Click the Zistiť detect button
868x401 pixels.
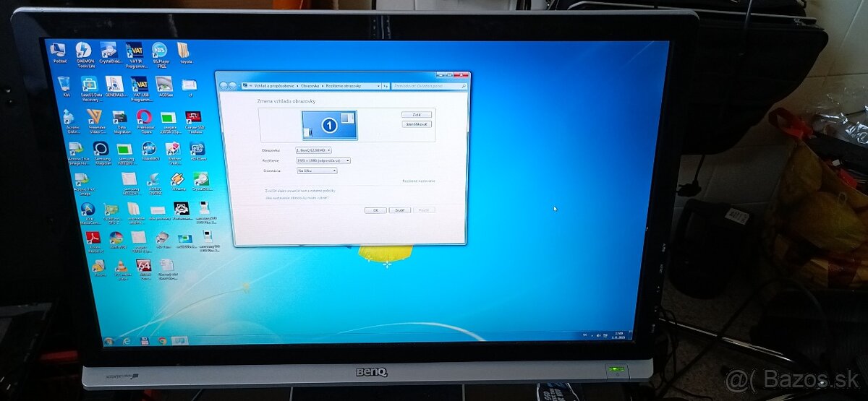pyautogui.click(x=417, y=115)
